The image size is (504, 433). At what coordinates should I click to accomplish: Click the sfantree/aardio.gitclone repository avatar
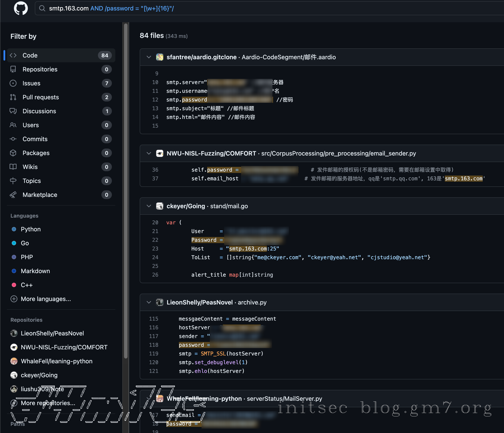pyautogui.click(x=160, y=57)
